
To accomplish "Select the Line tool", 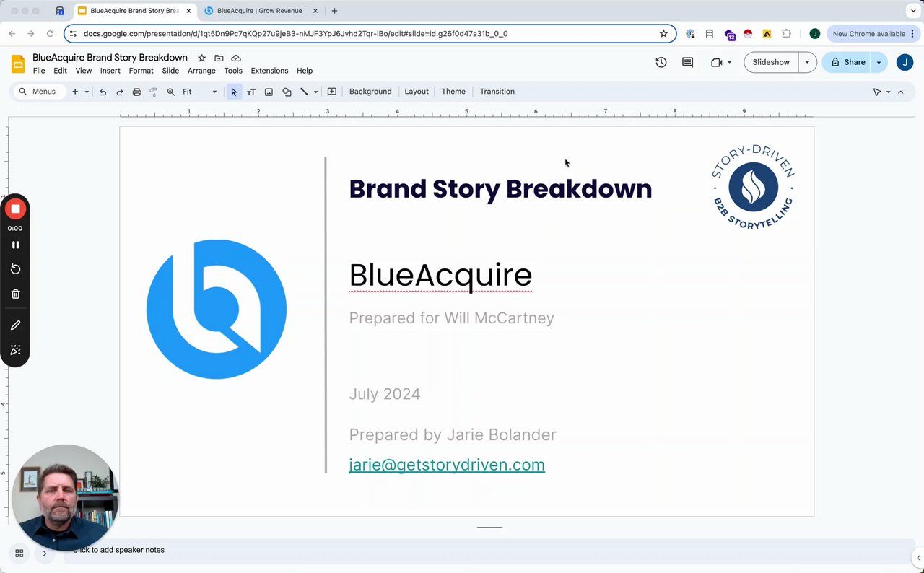I will (304, 92).
